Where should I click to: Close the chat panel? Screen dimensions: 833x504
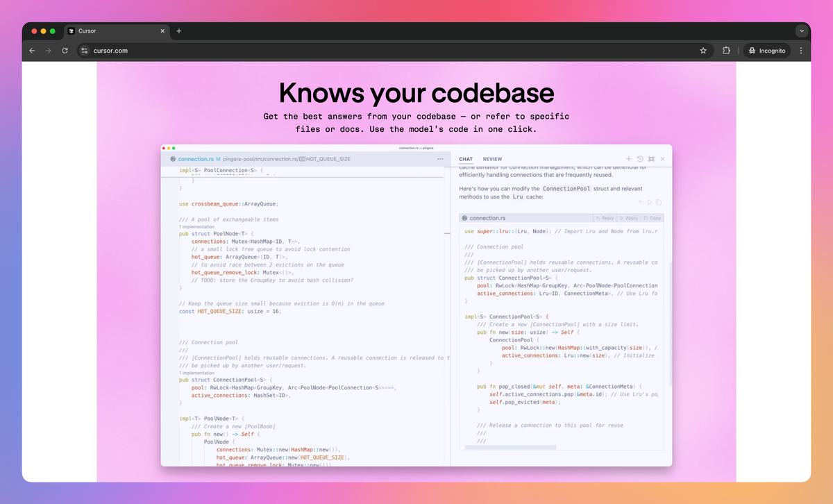pyautogui.click(x=662, y=159)
